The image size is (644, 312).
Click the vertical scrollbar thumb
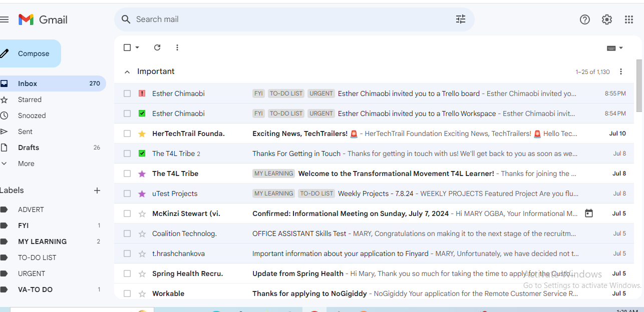tap(639, 85)
